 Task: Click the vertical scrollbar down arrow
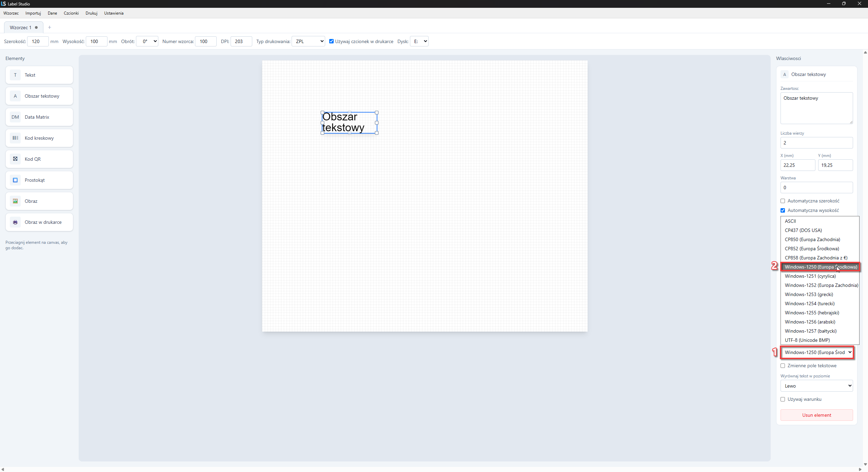coord(865,465)
